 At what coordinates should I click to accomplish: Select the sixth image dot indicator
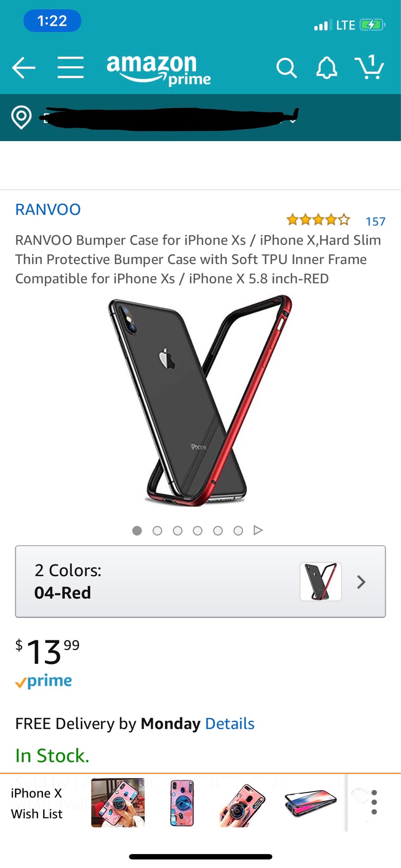tap(238, 531)
